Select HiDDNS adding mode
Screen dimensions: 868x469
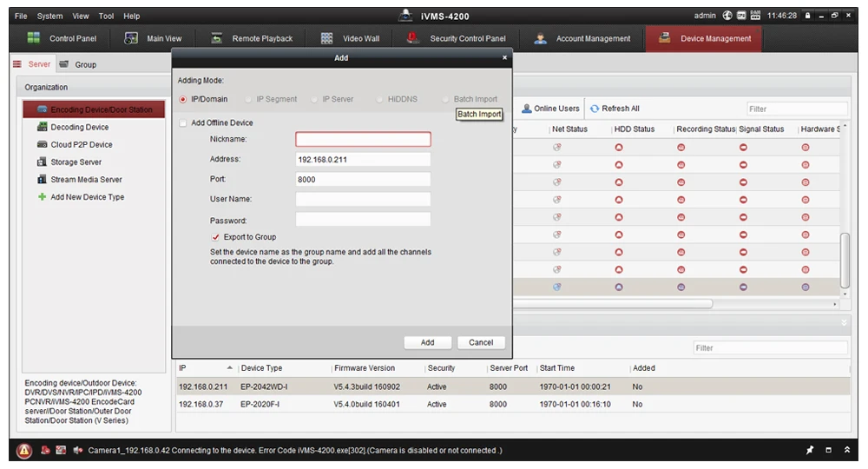[x=397, y=99]
